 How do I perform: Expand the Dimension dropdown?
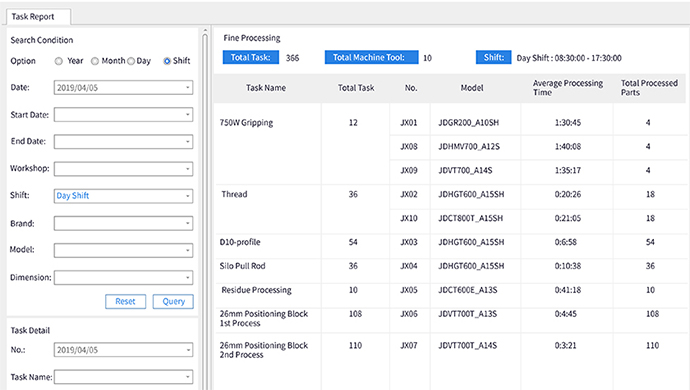pyautogui.click(x=123, y=278)
